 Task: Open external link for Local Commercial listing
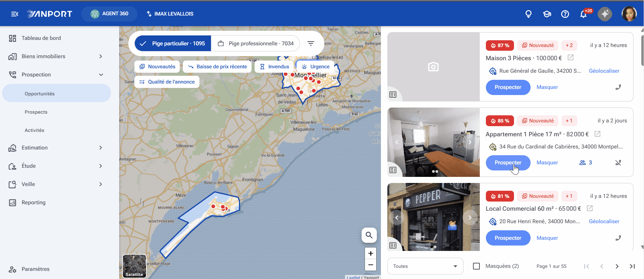click(x=590, y=208)
